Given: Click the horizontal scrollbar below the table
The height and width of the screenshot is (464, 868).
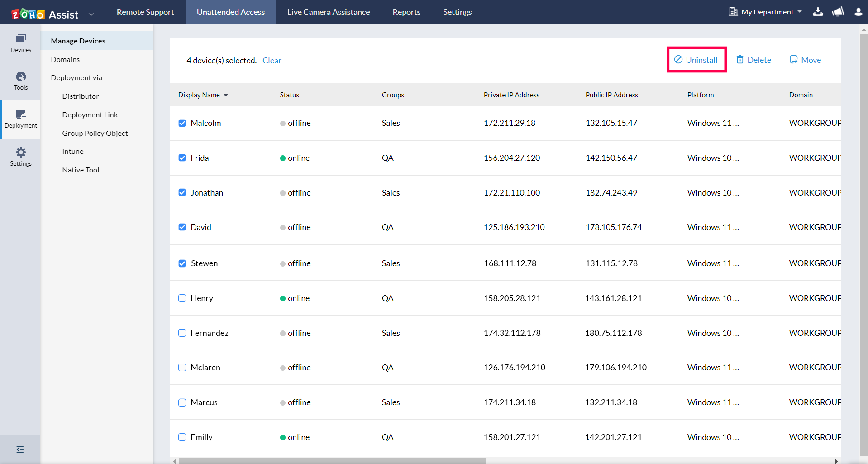Looking at the screenshot, I should click(333, 460).
